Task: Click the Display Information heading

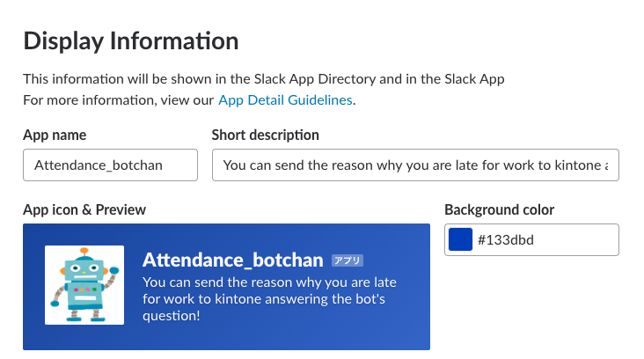Action: pyautogui.click(x=130, y=40)
